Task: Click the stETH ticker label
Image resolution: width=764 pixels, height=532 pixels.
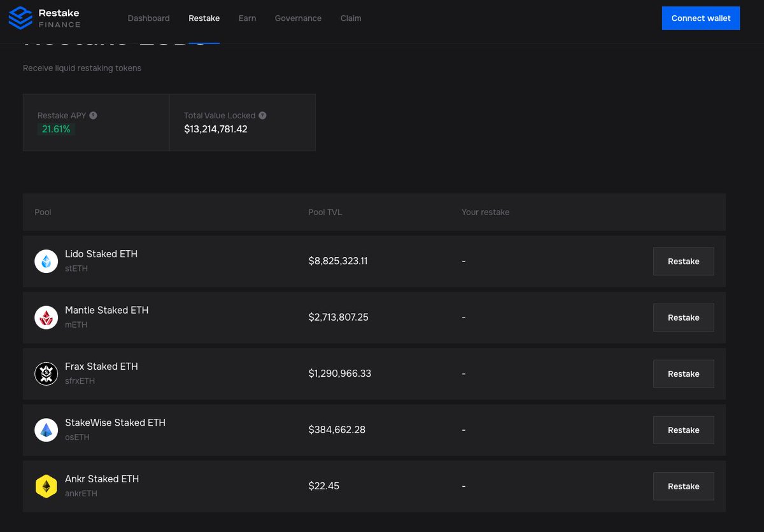Action: click(x=76, y=269)
